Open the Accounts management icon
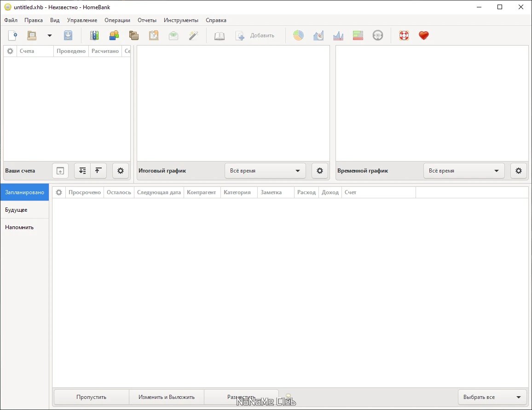 pyautogui.click(x=94, y=35)
